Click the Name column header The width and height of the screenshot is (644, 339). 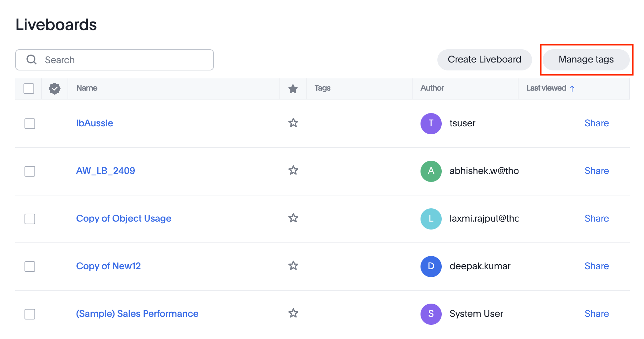click(86, 88)
